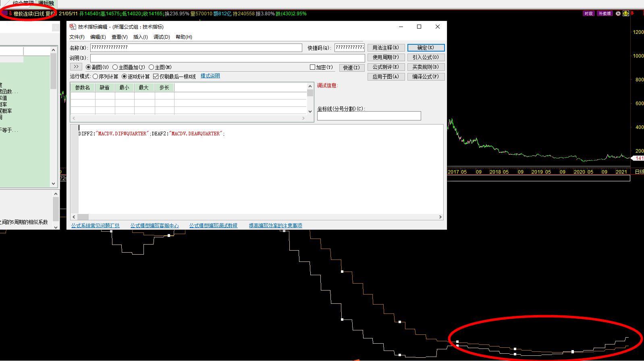Switch to the 综合管理 tab
The width and height of the screenshot is (644, 361).
point(23,3)
